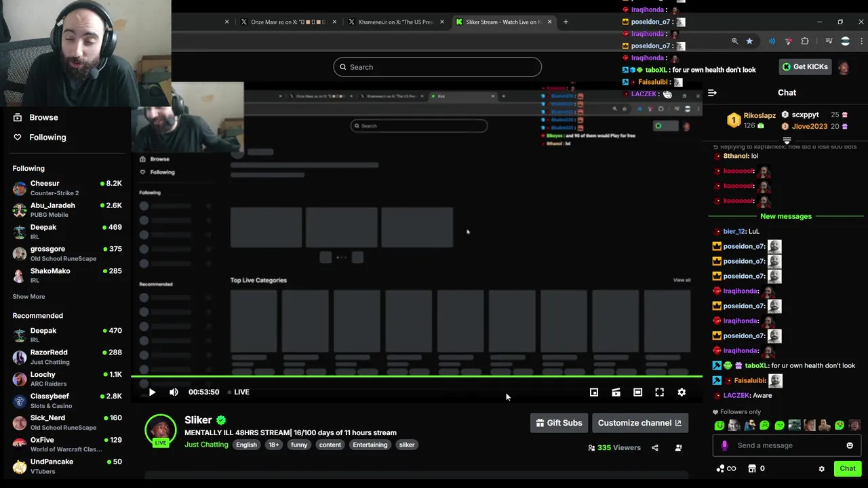The image size is (868, 488).
Task: Collapse chat with the arrow icon
Action: click(x=712, y=93)
